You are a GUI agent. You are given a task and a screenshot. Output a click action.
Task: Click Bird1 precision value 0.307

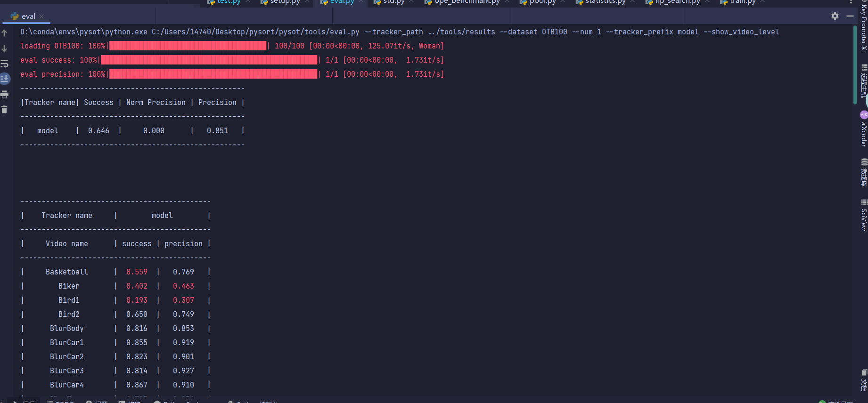click(x=183, y=300)
